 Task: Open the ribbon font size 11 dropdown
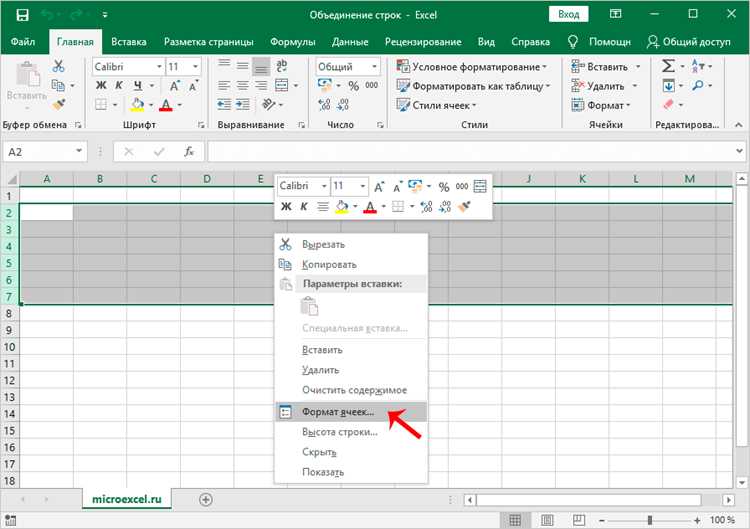point(195,66)
